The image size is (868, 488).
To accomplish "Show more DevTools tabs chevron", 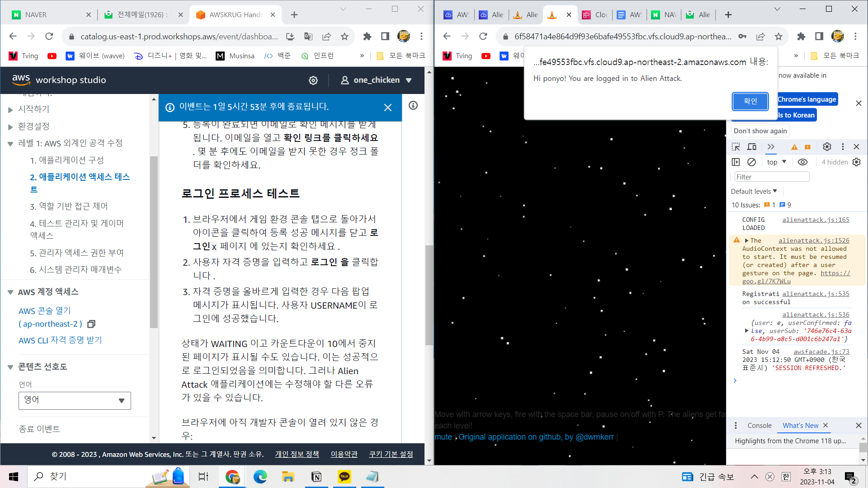I will point(771,147).
